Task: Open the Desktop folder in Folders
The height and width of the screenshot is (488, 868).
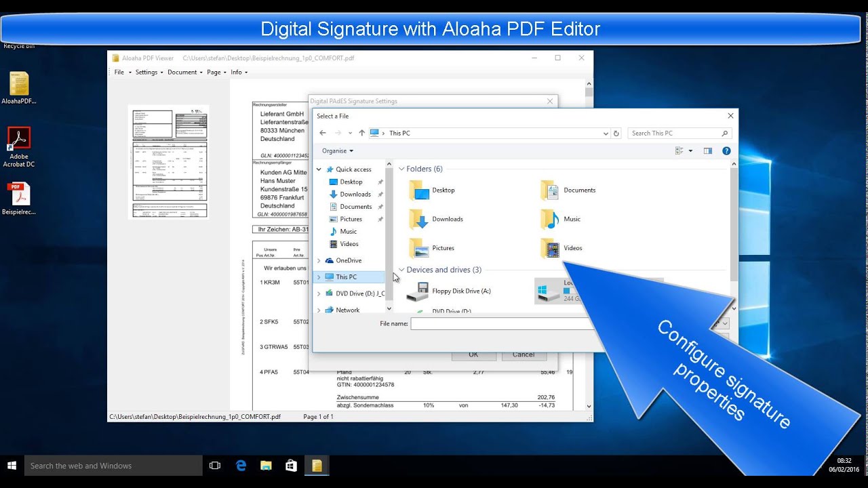Action: pos(432,190)
